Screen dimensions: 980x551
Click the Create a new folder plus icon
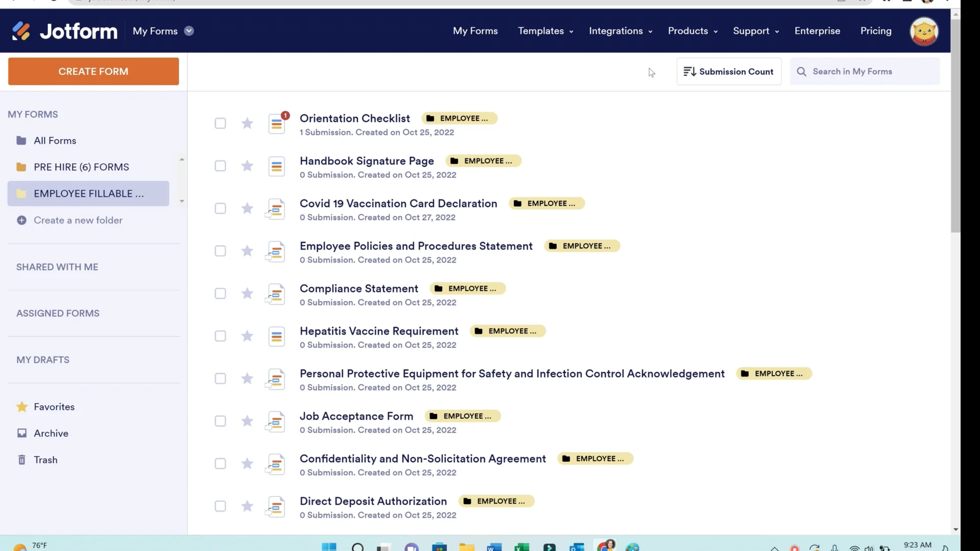(21, 220)
